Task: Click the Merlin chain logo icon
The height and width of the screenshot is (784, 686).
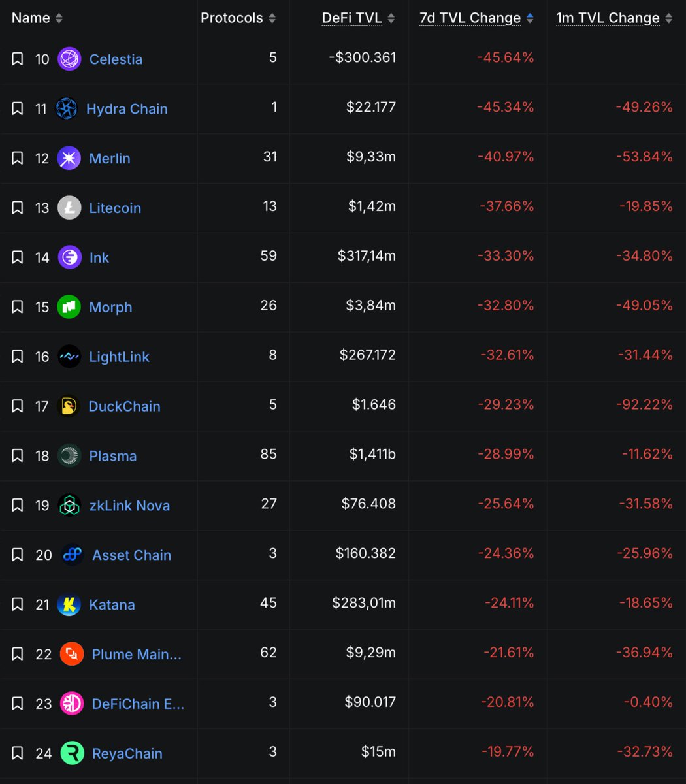Action: click(69, 159)
